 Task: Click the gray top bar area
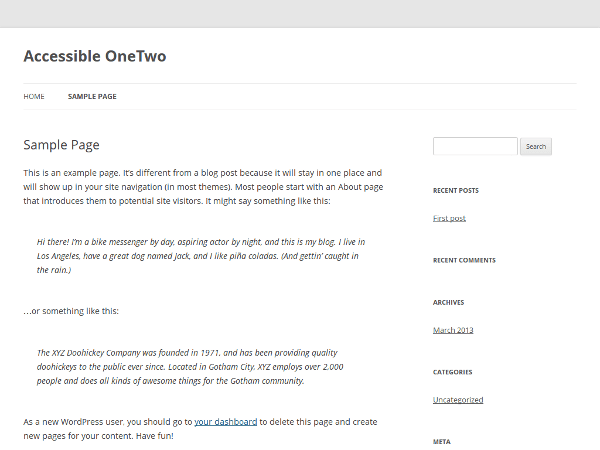point(300,13)
